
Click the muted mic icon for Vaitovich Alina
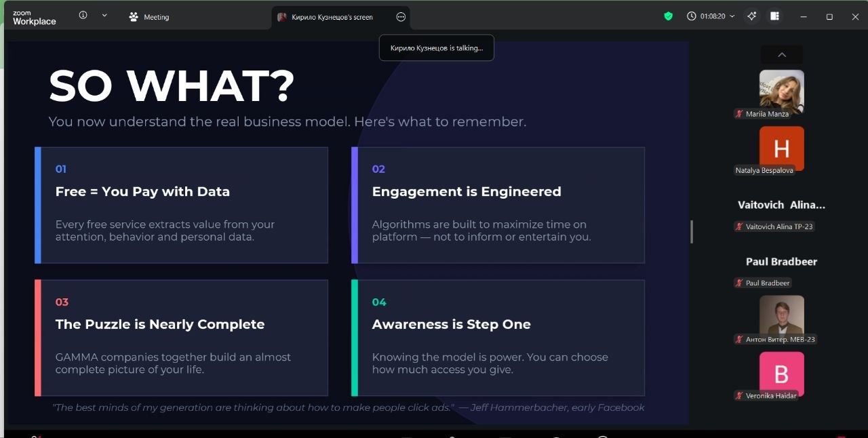pyautogui.click(x=739, y=226)
